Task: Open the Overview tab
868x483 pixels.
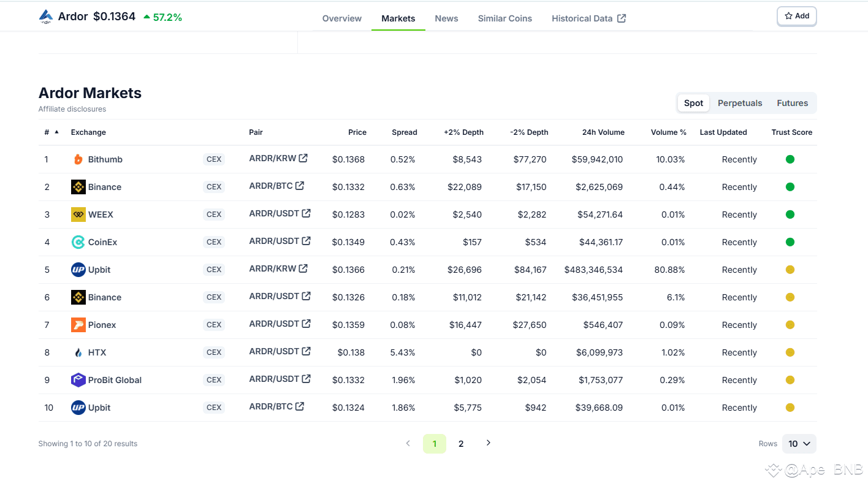Action: click(x=341, y=18)
